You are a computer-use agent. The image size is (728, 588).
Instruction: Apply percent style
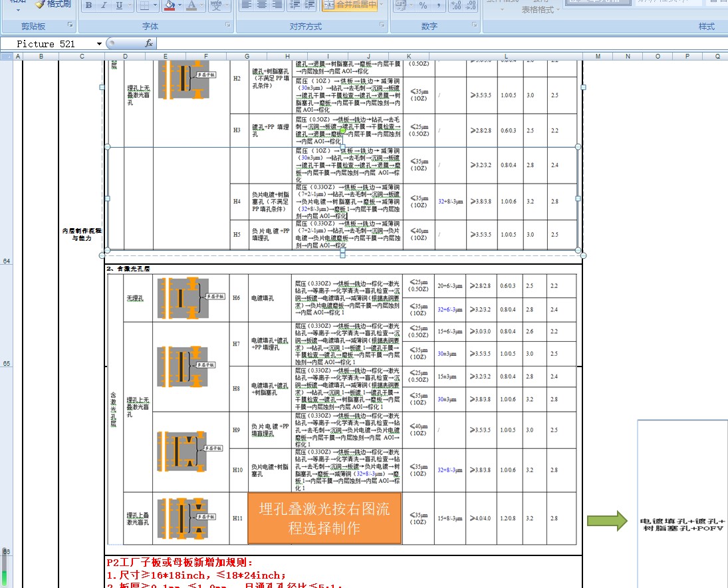[x=423, y=5]
